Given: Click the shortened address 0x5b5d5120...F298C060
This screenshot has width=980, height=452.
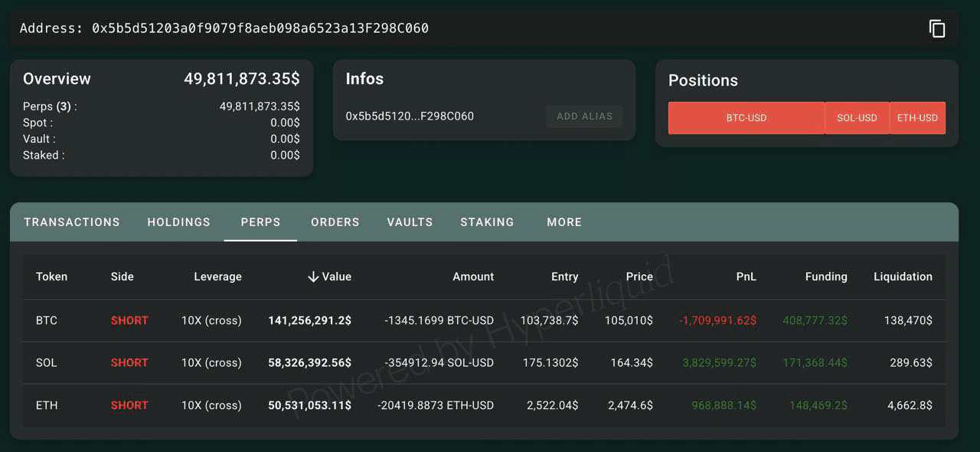Looking at the screenshot, I should (x=410, y=116).
